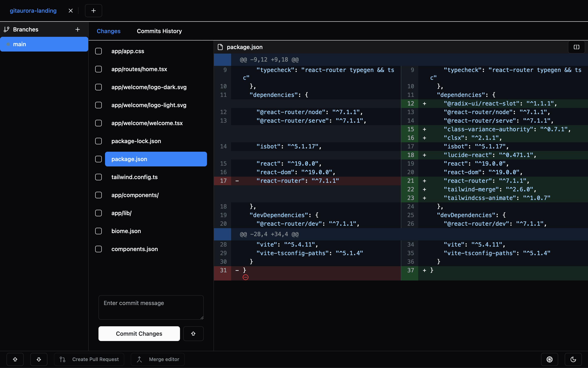Image resolution: width=588 pixels, height=368 pixels.
Task: Click the Commit Changes button
Action: coord(139,334)
